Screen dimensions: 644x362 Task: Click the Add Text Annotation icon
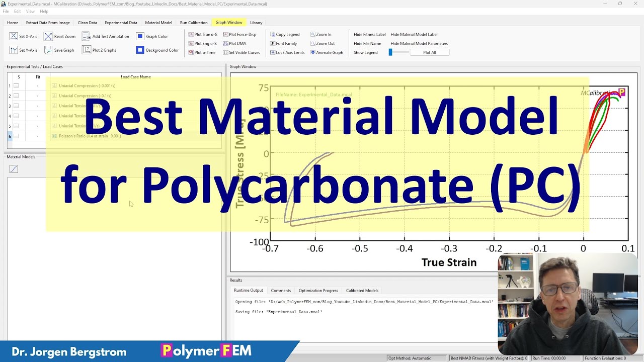point(86,36)
